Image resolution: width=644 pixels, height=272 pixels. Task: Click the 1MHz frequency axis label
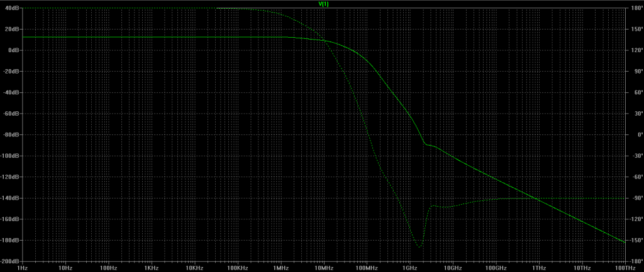(x=280, y=268)
